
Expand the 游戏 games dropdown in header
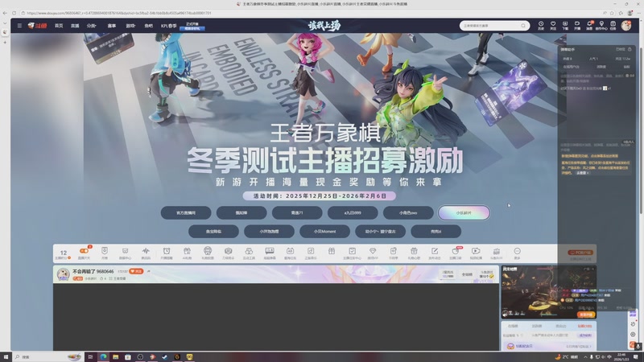pos(130,26)
